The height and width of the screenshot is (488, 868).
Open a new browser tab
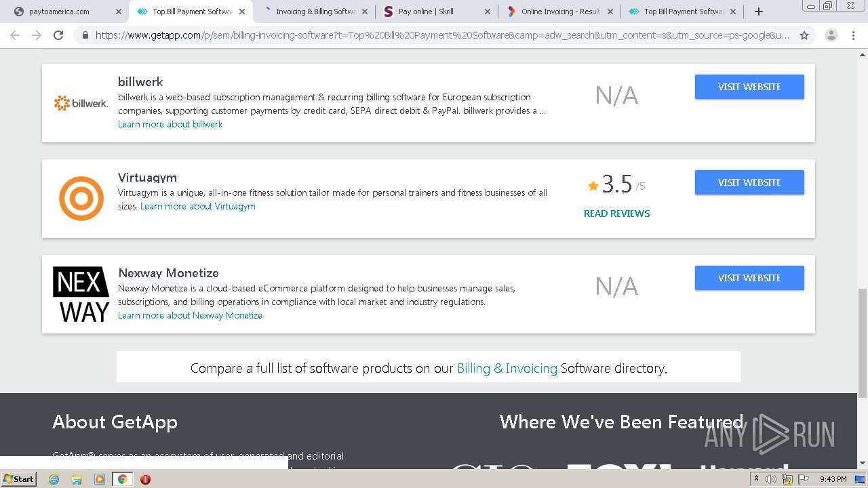coord(758,12)
